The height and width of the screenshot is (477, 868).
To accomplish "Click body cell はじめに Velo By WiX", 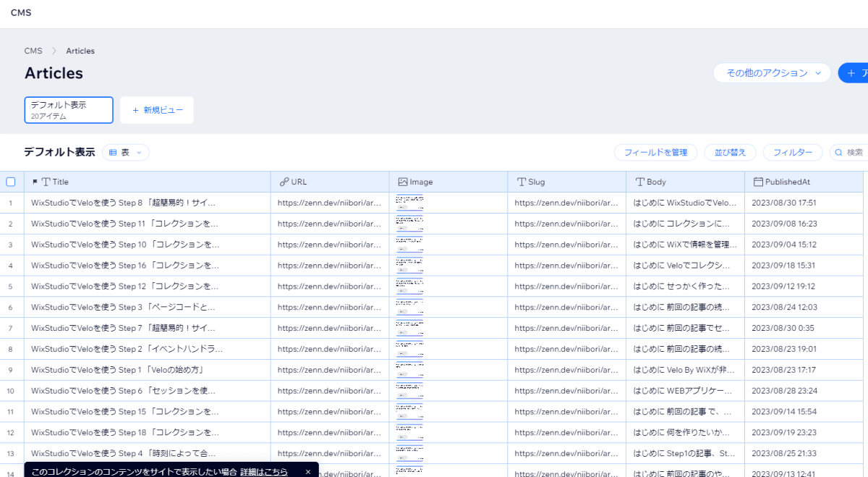I will (686, 370).
